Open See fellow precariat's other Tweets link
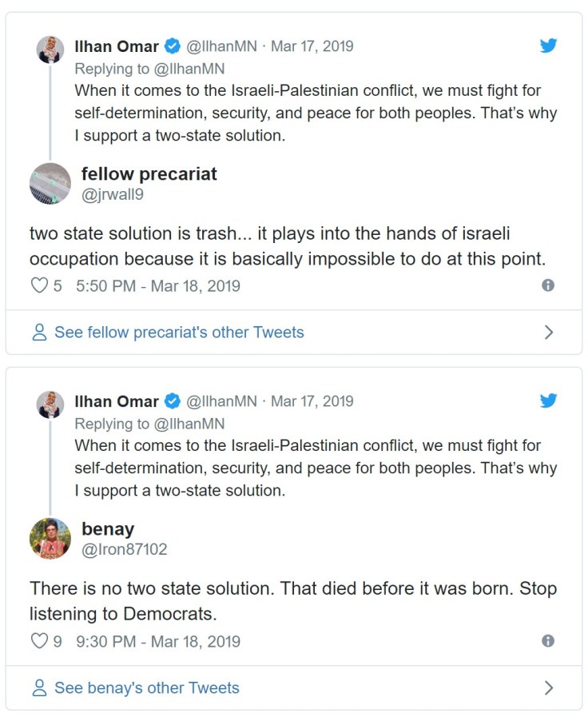The width and height of the screenshot is (588, 717). point(179,333)
